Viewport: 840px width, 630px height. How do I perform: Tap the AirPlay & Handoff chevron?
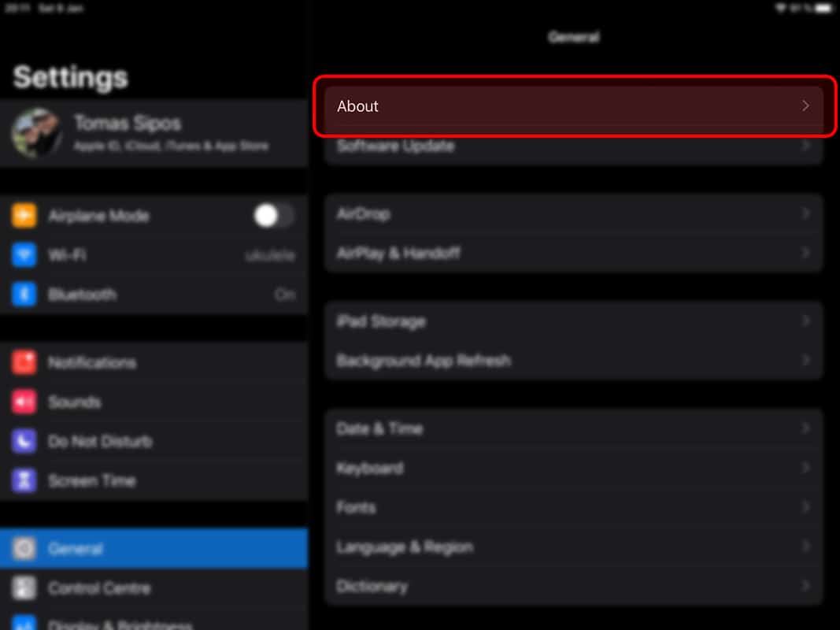805,253
